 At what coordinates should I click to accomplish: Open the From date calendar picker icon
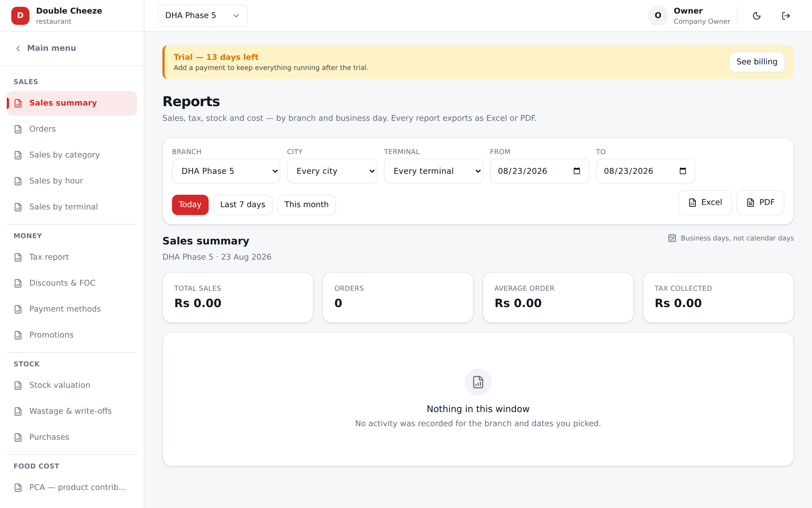click(x=577, y=171)
